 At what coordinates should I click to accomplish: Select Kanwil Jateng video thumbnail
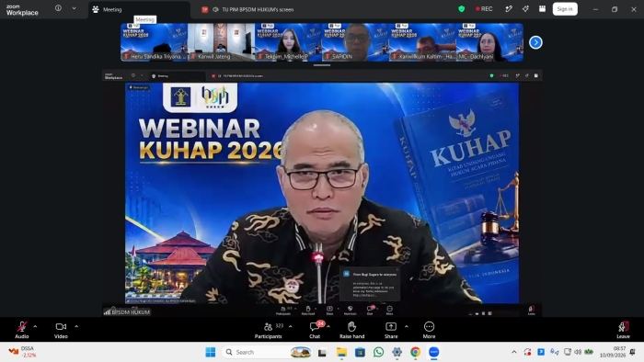(x=221, y=42)
